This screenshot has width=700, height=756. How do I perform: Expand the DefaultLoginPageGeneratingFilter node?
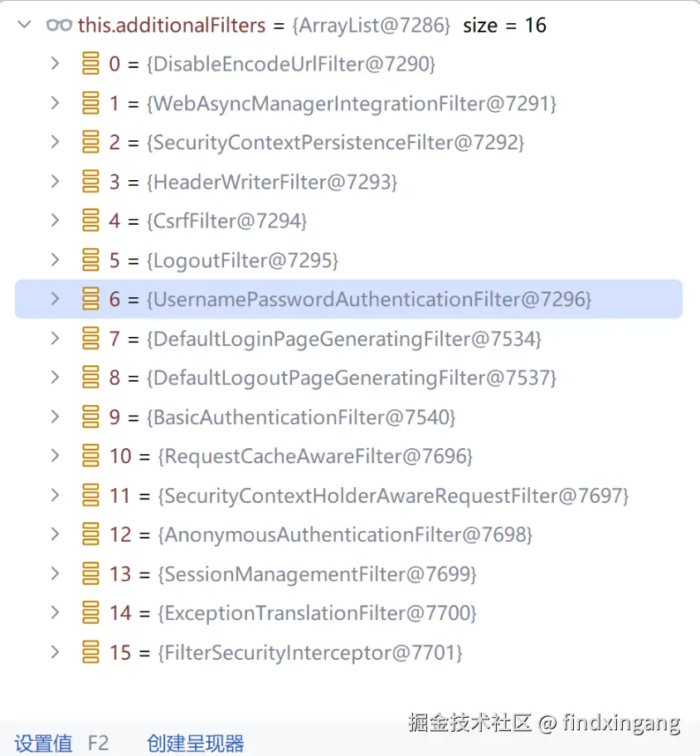click(55, 339)
